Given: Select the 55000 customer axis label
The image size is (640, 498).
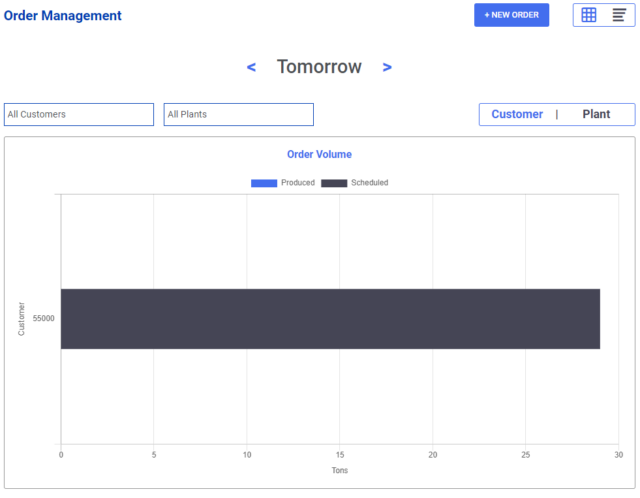Looking at the screenshot, I should [43, 319].
